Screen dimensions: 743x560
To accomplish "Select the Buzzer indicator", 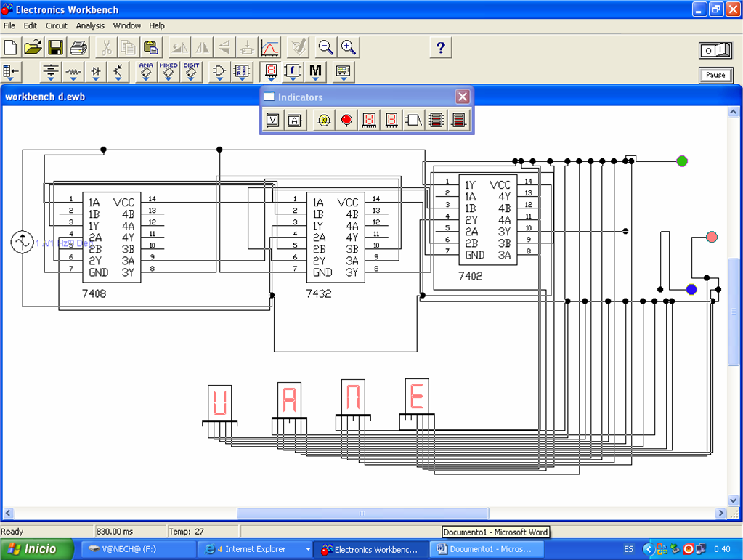I will (x=414, y=121).
